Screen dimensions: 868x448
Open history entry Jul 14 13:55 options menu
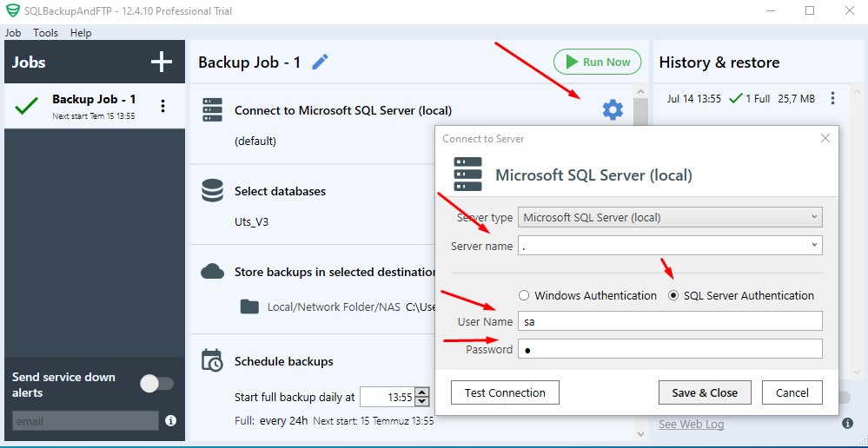tap(832, 98)
